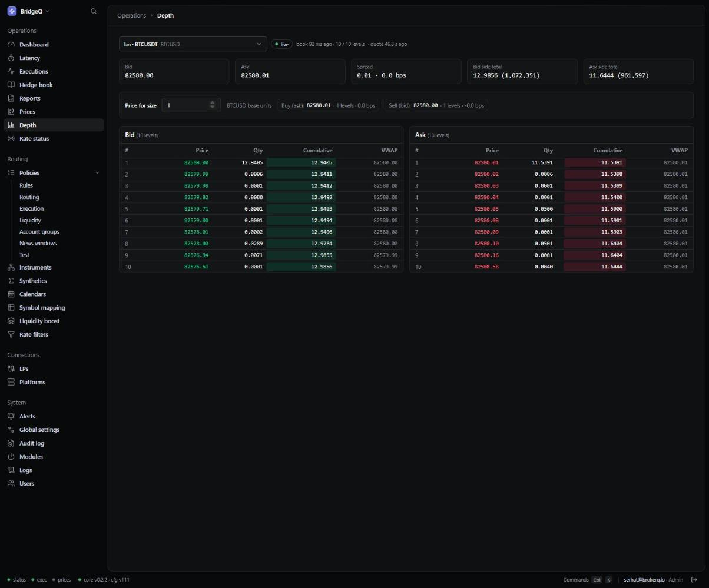Click the Rate status signal icon
The height and width of the screenshot is (588, 709).
pos(11,138)
